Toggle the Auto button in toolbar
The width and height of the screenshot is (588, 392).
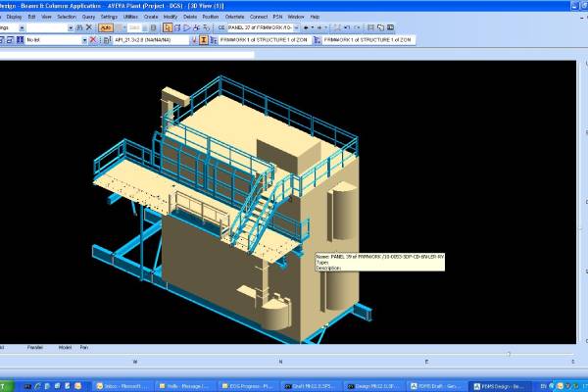pos(106,28)
